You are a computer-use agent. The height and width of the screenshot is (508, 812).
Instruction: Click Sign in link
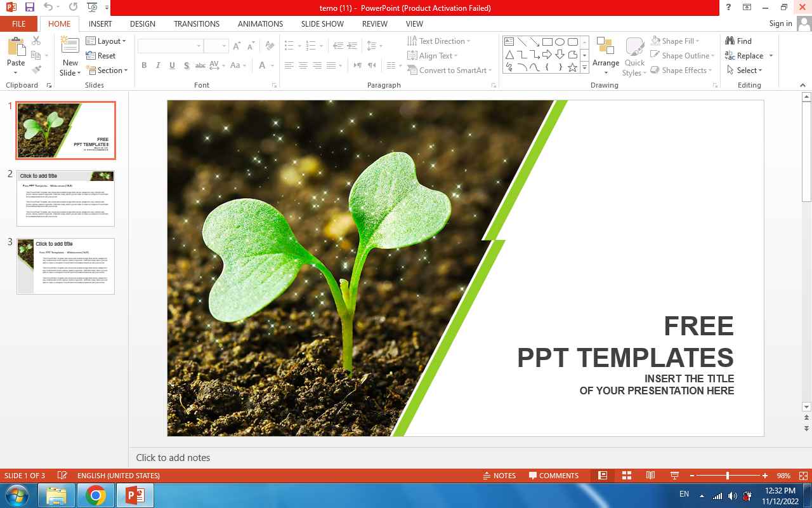click(x=780, y=23)
